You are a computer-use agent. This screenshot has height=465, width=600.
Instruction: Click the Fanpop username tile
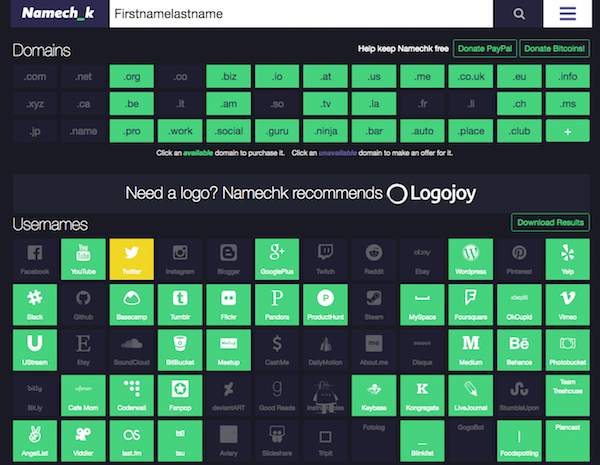180,396
